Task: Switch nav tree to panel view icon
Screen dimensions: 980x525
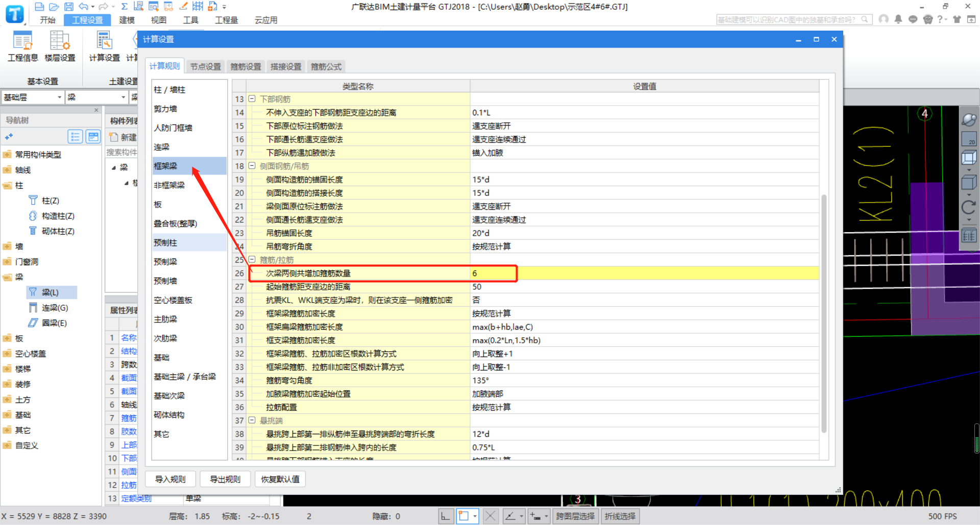Action: coord(93,136)
